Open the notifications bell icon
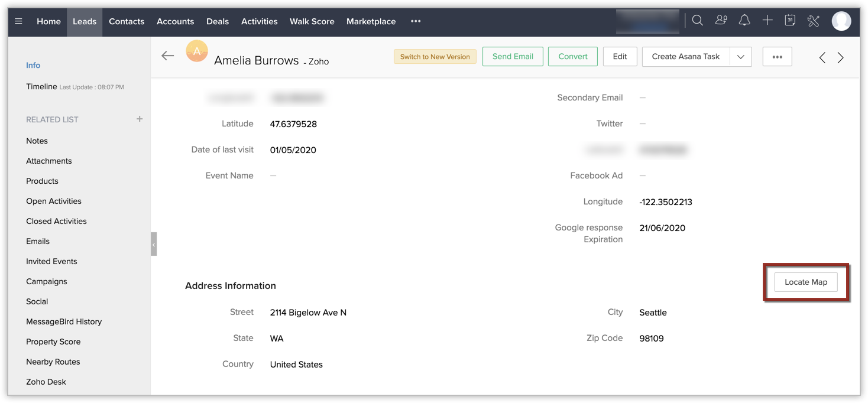The image size is (868, 403). click(744, 21)
